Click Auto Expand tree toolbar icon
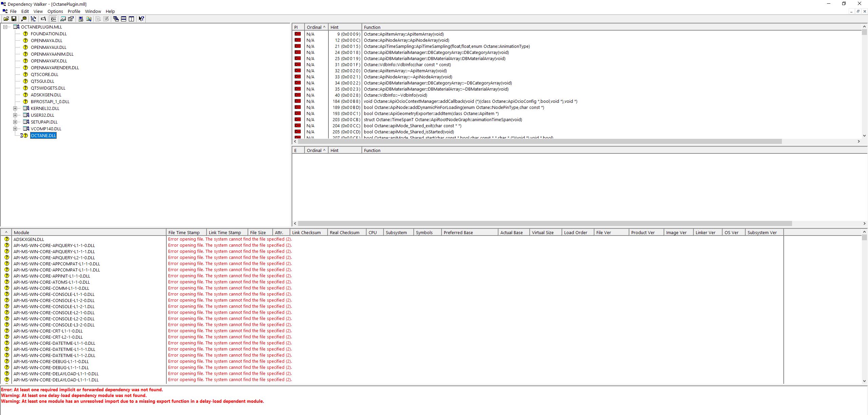 pyautogui.click(x=33, y=19)
